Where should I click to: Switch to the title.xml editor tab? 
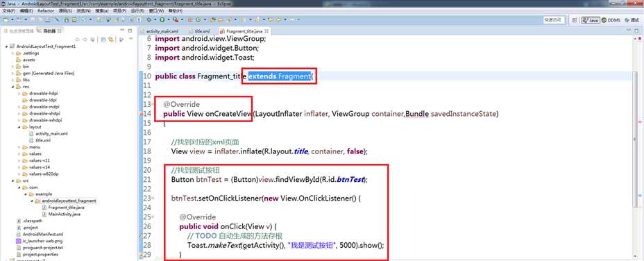(x=200, y=31)
